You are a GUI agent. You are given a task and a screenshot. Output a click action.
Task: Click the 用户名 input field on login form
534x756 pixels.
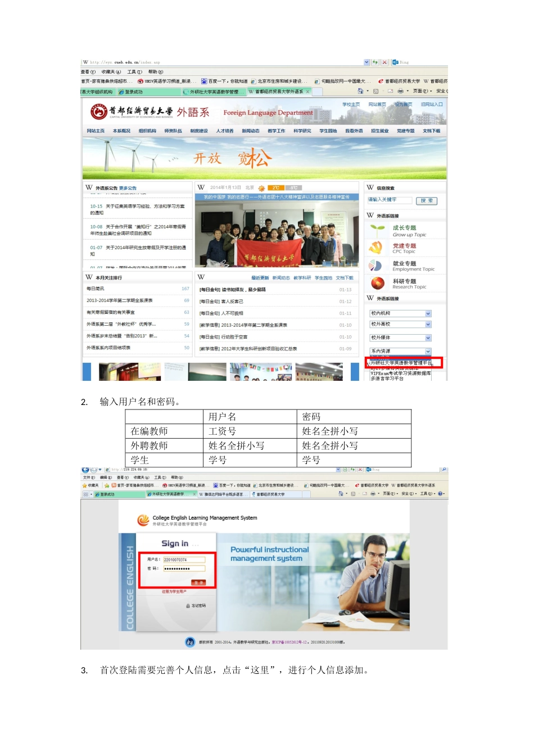[184, 560]
